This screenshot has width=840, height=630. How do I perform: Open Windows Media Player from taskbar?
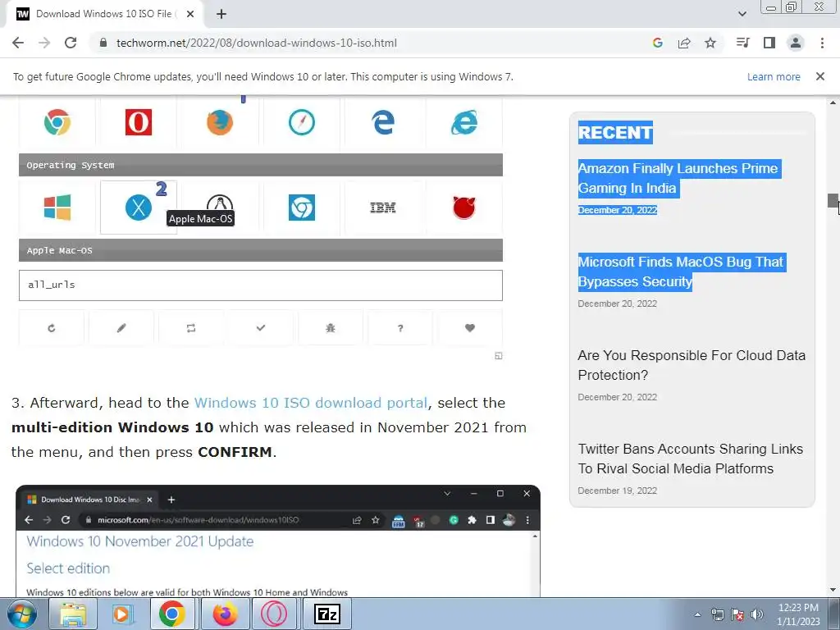click(x=123, y=614)
